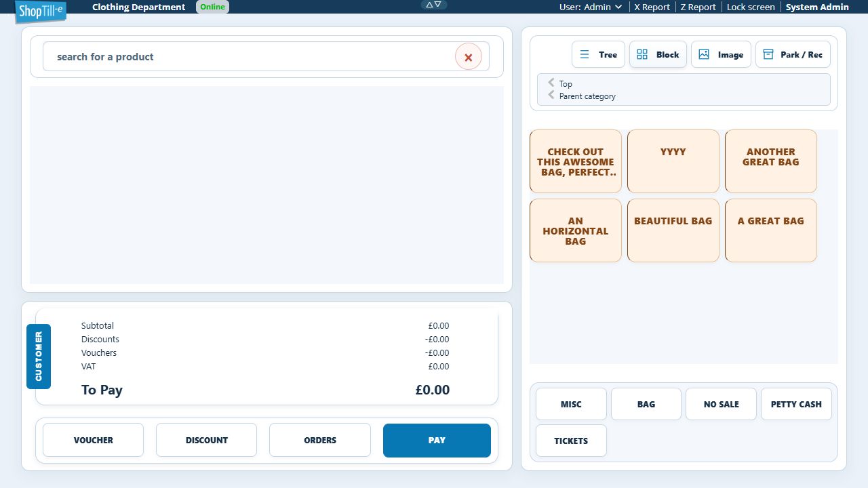Viewport: 868px width, 488px height.
Task: Click the MISC quick button
Action: click(x=571, y=404)
